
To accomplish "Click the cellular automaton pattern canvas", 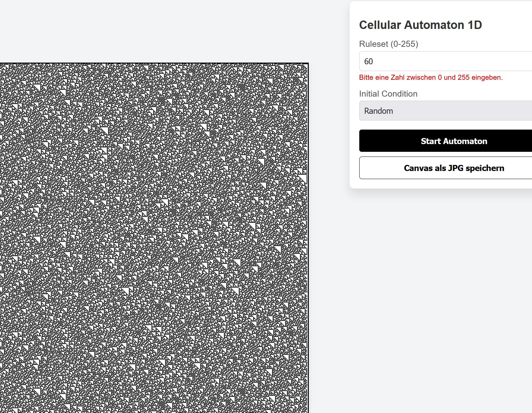I will [154, 236].
